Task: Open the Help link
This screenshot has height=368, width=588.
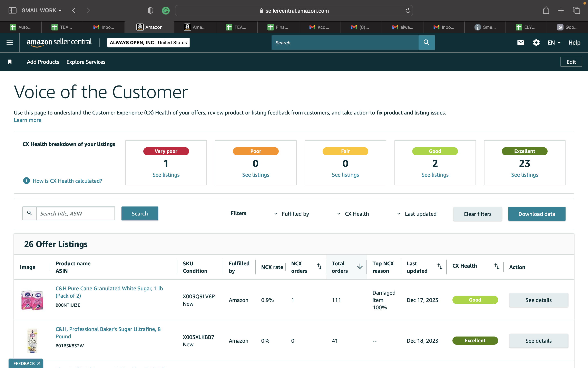Action: (x=574, y=43)
